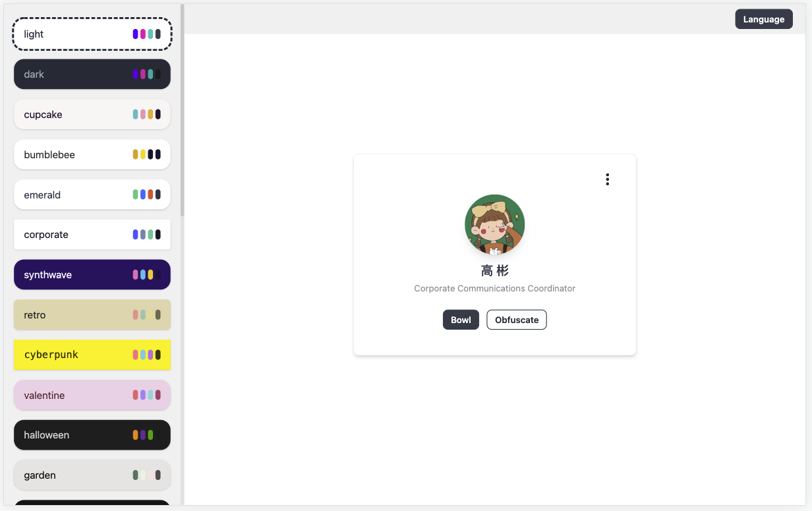Apply the retro theme
812x511 pixels.
click(92, 315)
